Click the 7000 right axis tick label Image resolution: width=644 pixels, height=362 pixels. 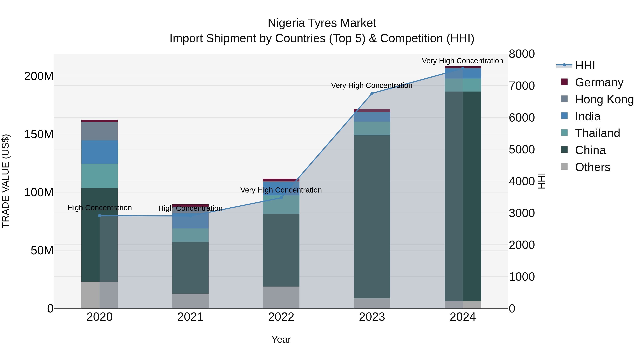tap(522, 86)
